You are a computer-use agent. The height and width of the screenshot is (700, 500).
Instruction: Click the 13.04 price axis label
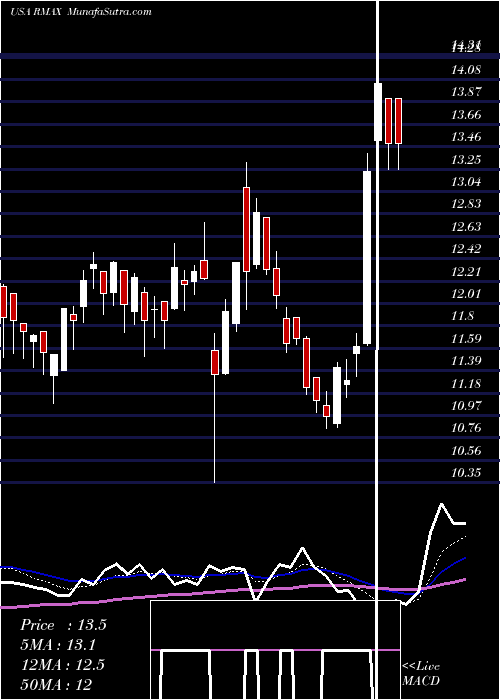466,182
